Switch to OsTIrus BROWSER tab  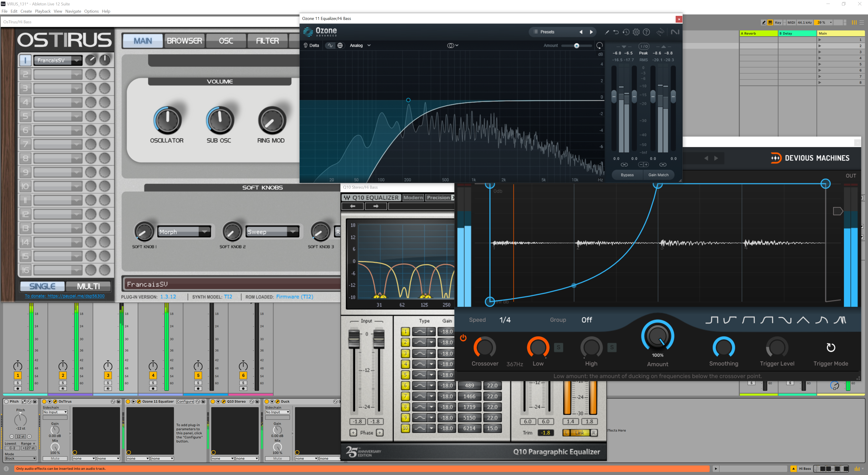(184, 41)
